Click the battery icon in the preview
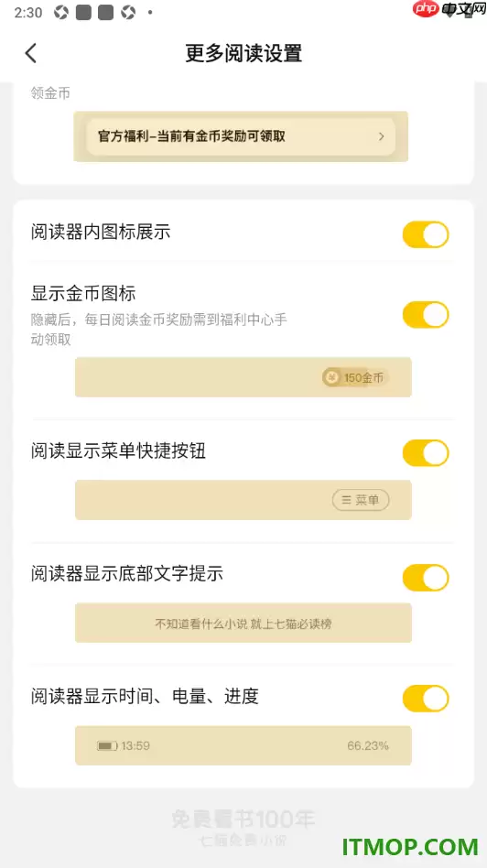This screenshot has width=487, height=868. [x=107, y=745]
